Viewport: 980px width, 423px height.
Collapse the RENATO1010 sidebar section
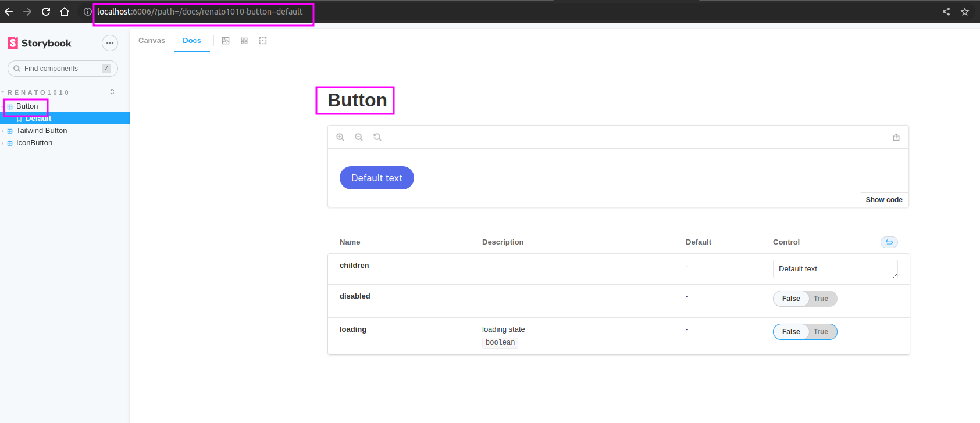pyautogui.click(x=38, y=92)
